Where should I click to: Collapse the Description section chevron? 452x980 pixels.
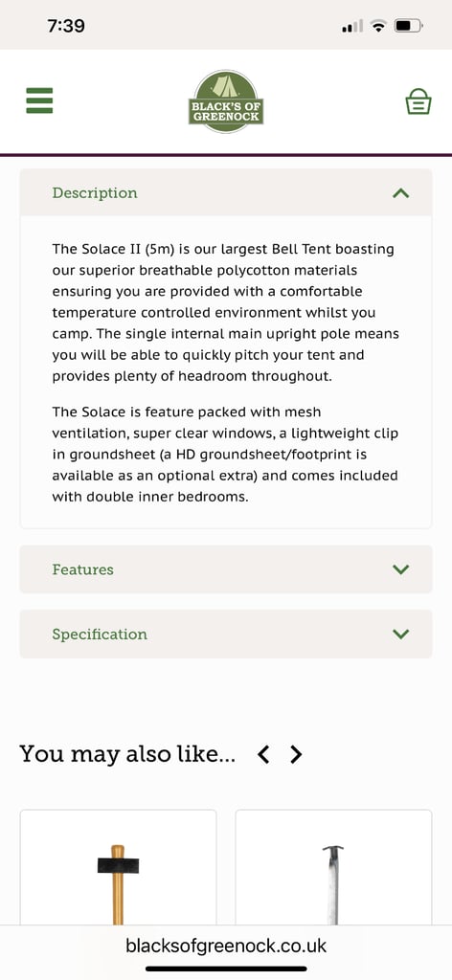(400, 193)
